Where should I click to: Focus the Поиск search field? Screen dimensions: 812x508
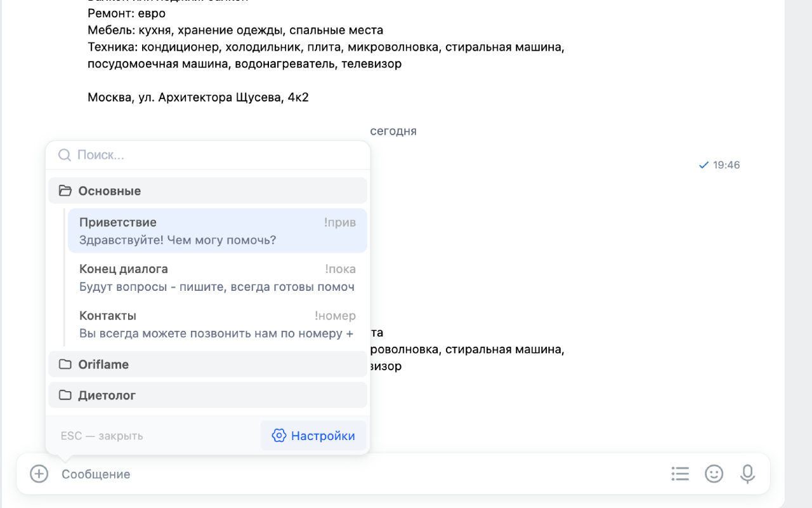click(x=208, y=155)
